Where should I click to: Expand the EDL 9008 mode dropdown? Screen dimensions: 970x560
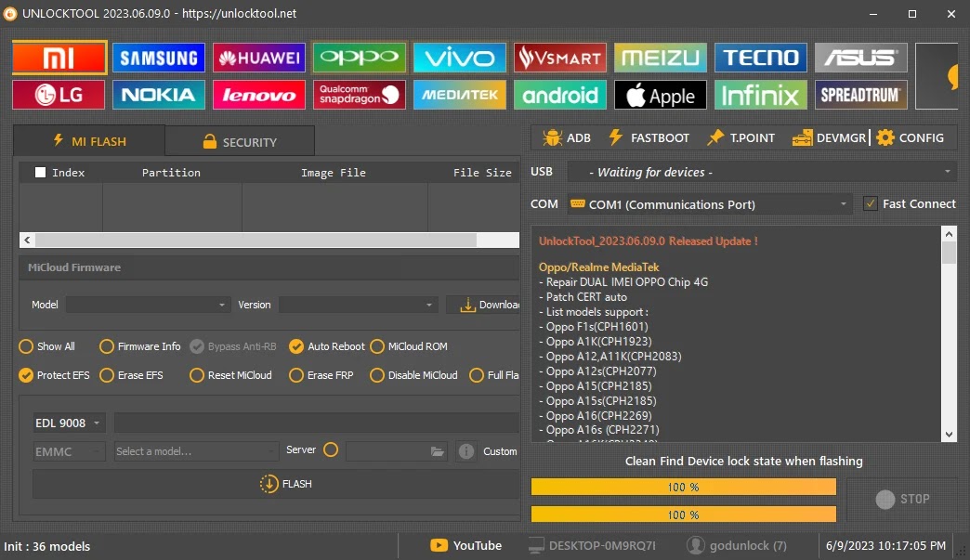(x=69, y=423)
